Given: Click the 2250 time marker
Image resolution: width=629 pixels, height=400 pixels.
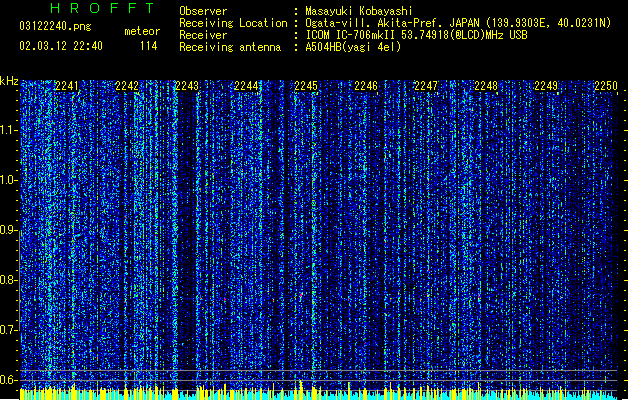Looking at the screenshot, I should coord(606,86).
